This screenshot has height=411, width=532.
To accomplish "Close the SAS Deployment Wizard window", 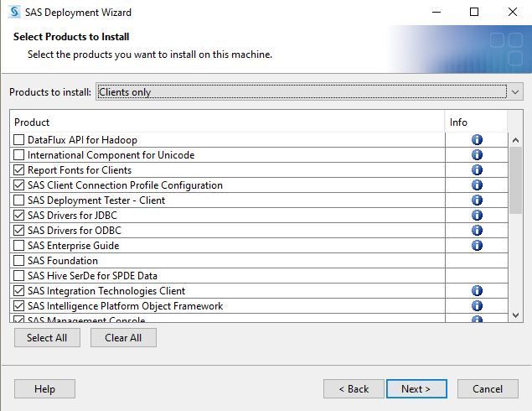I will tap(513, 12).
